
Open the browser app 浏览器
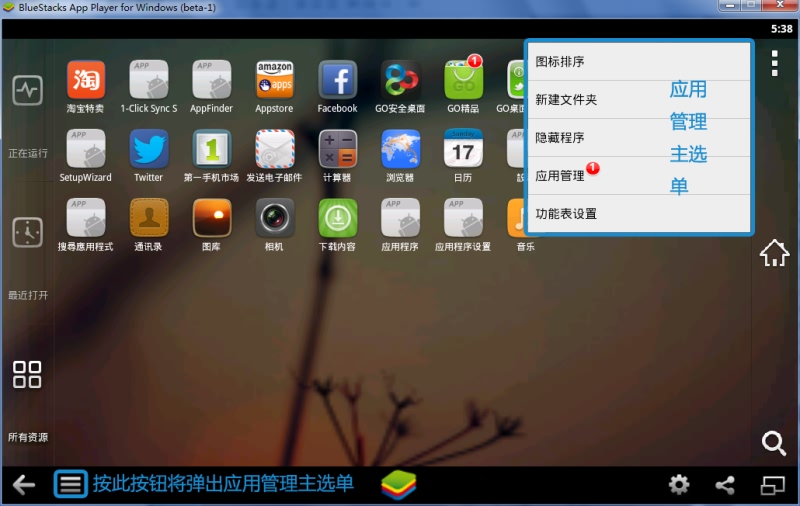(400, 149)
